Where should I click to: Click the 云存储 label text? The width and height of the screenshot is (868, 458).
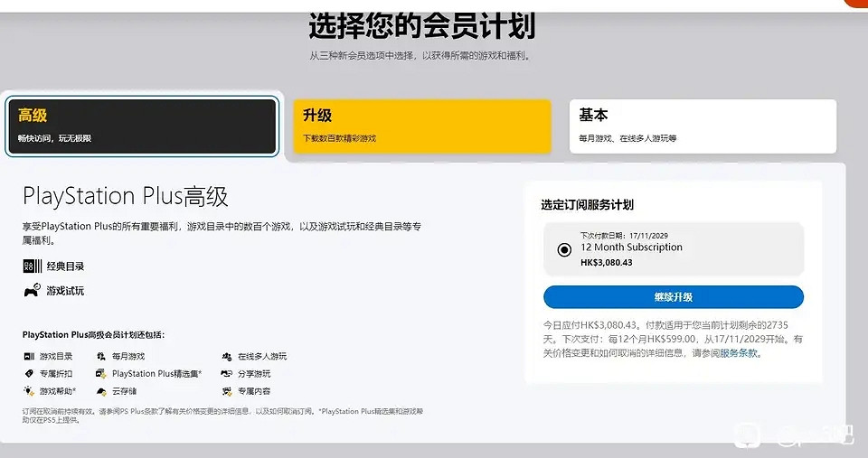tap(125, 391)
